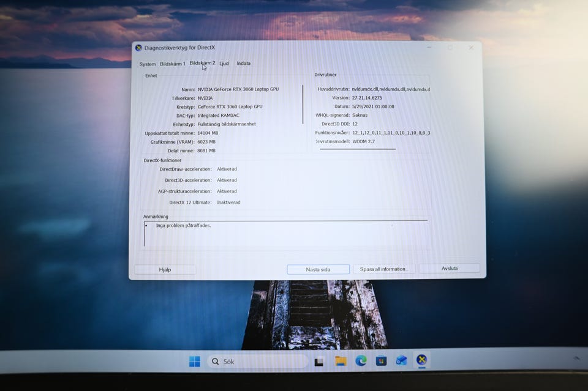Click the text Integrated RAMDAC
Viewport: 588px width, 391px height.
coord(218,116)
